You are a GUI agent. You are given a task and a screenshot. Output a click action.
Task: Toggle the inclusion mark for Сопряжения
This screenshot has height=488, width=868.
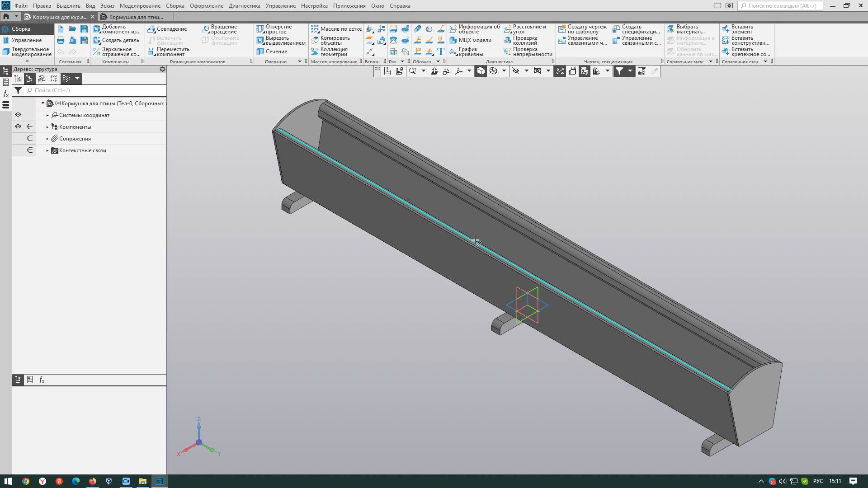[30, 138]
